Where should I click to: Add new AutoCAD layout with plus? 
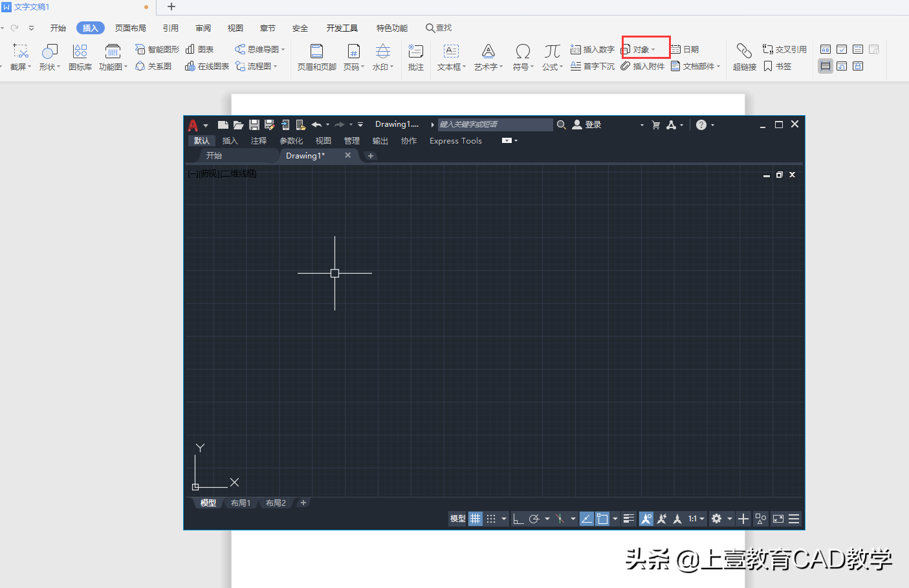[x=303, y=503]
